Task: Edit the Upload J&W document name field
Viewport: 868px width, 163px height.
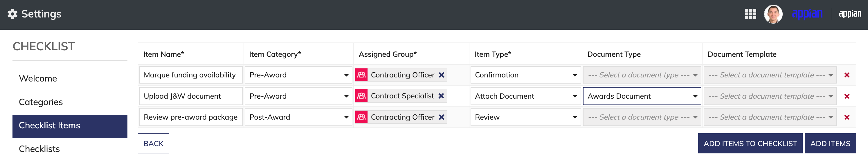Action: coord(191,96)
